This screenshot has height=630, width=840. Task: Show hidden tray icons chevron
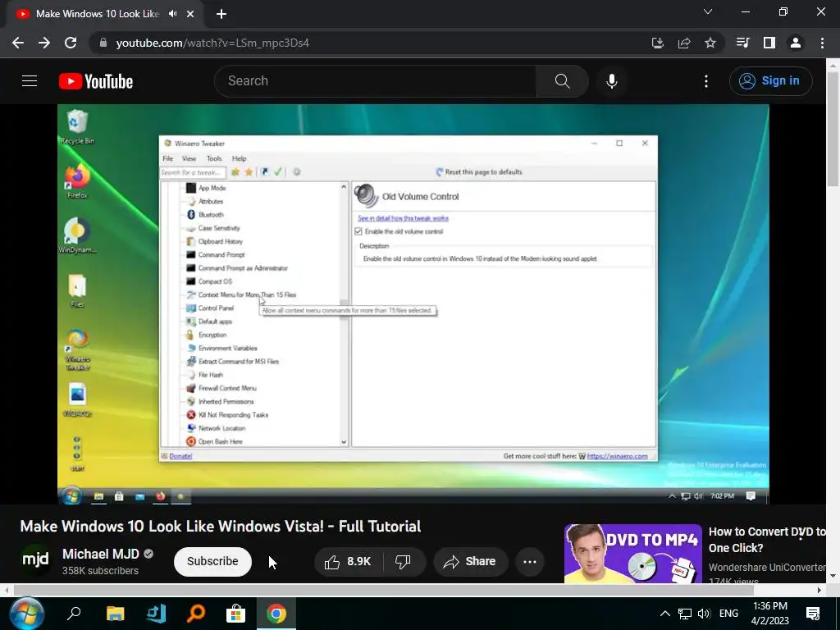[x=664, y=614]
